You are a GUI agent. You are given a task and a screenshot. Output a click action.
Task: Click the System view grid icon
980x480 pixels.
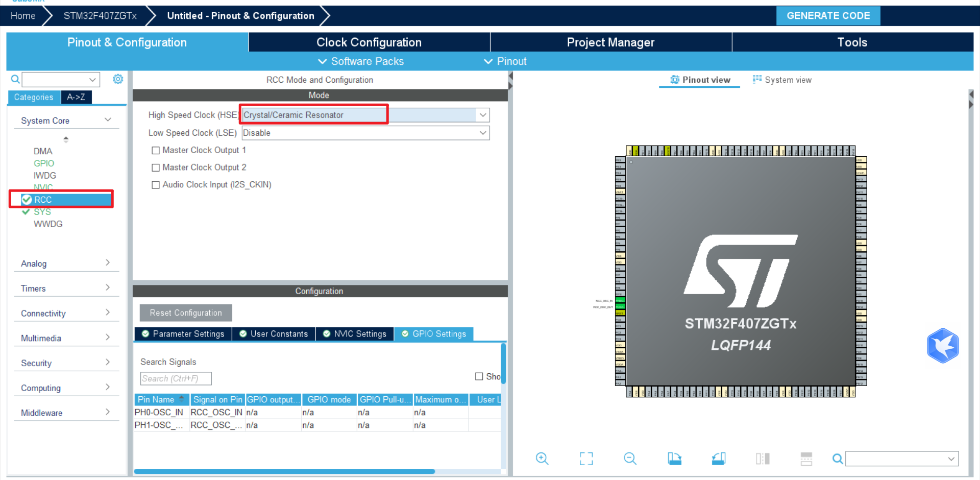pos(757,79)
